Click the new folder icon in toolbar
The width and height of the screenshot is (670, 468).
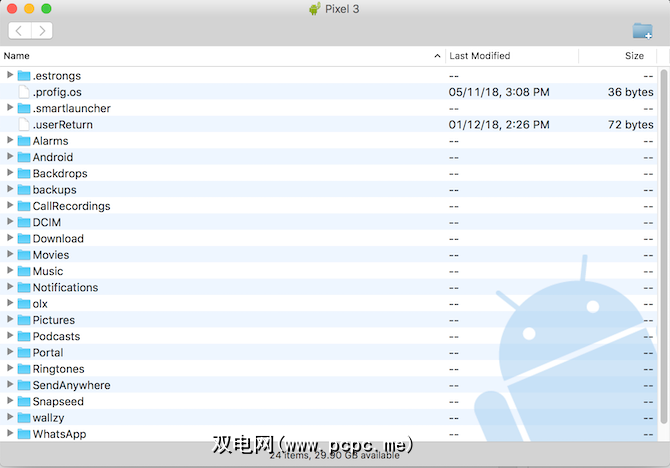coord(642,31)
